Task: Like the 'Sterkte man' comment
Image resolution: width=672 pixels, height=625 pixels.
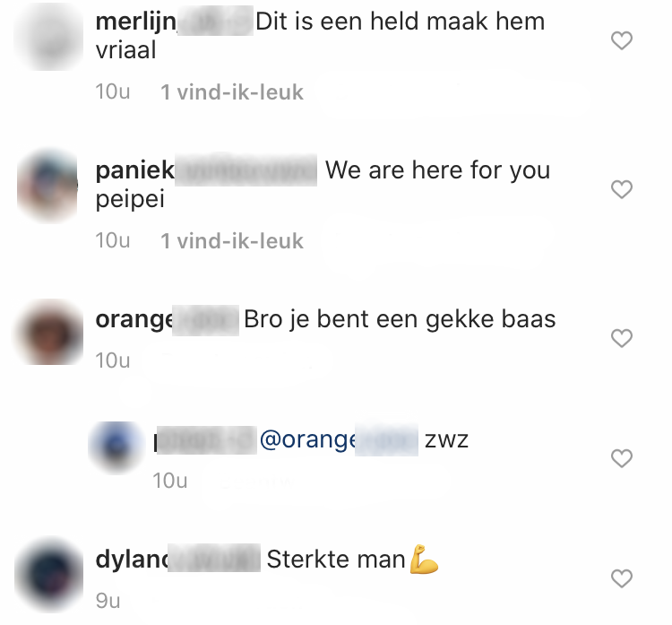Action: coord(622,578)
